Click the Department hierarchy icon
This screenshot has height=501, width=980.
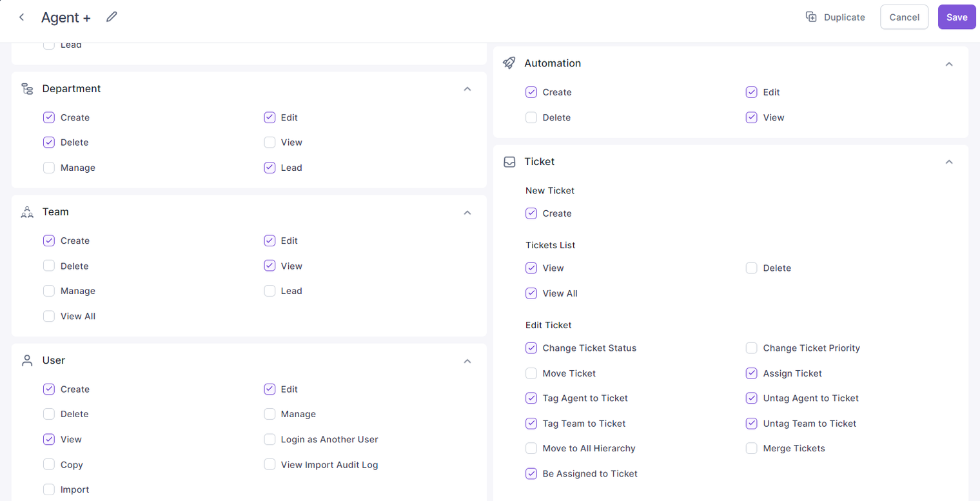[x=27, y=89]
